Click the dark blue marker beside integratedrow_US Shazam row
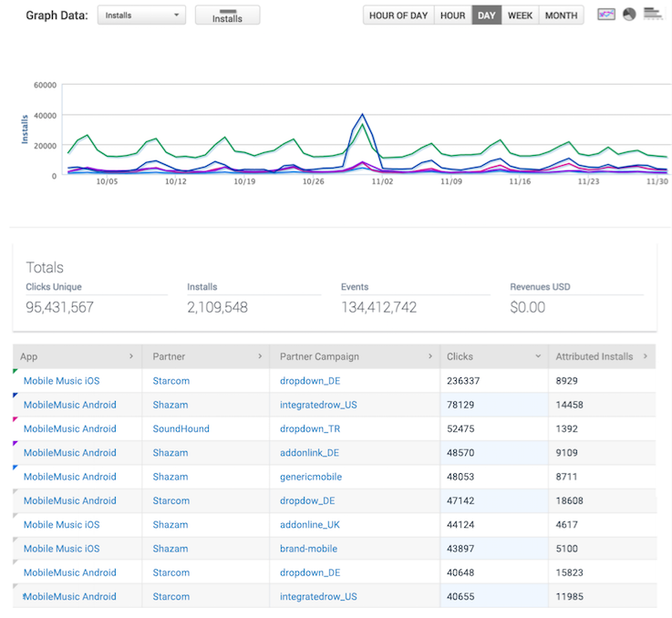The height and width of the screenshot is (618, 672). click(16, 396)
